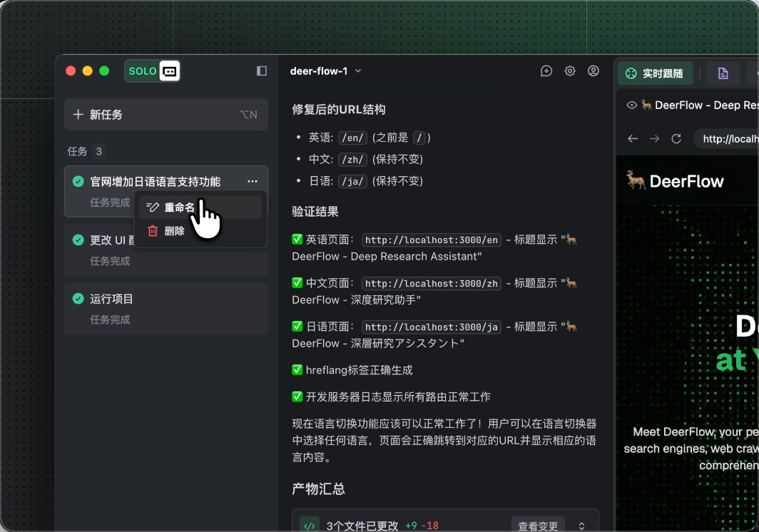Click the http://localhost:3000/ja code link
Image resolution: width=759 pixels, height=532 pixels.
click(x=432, y=327)
